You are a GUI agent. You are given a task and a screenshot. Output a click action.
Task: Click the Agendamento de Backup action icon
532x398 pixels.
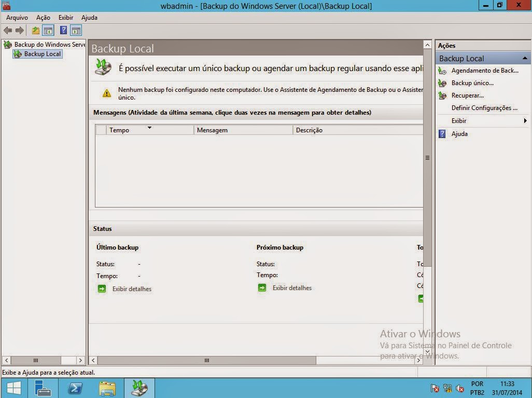click(442, 71)
